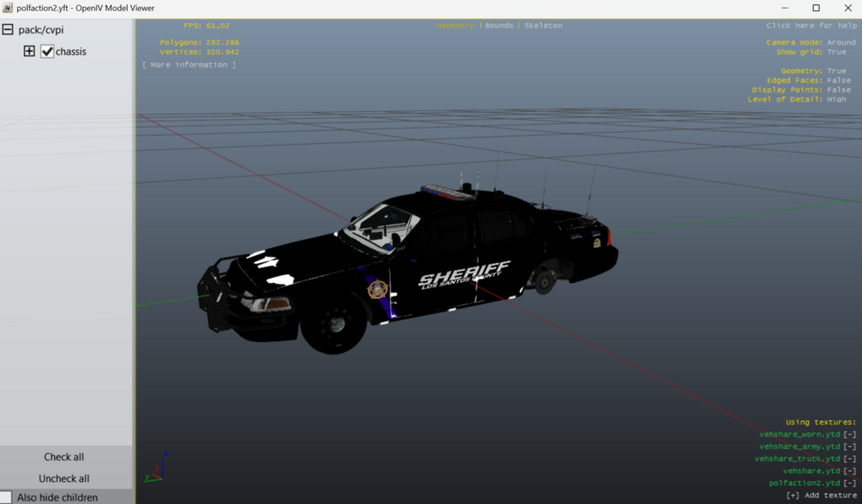Screen dimensions: 862x504
Task: Close the OpenIV Model Viewer window
Action: [847, 8]
